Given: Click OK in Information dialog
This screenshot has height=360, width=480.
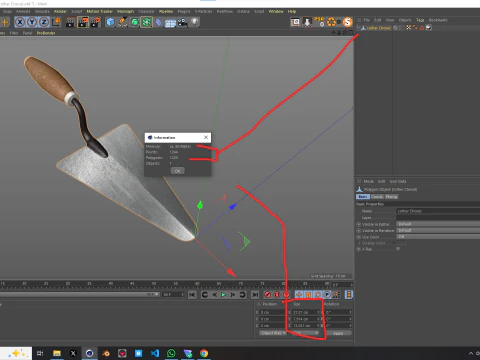Looking at the screenshot, I should coord(178,171).
